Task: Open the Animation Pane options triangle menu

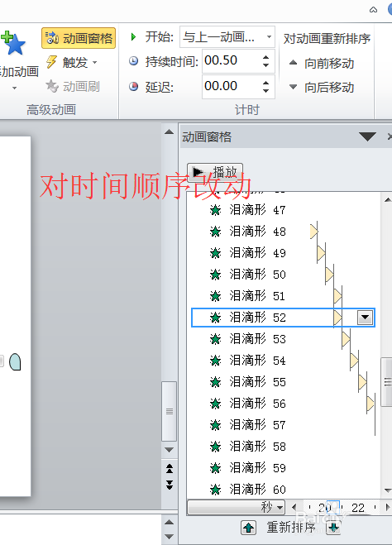Action: click(368, 136)
